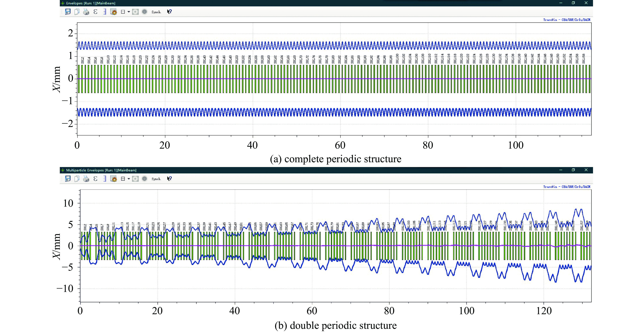Viewport: 644px width, 332px height.
Task: Click the printer icon in upper Envelopes toolbar
Action: [86, 12]
